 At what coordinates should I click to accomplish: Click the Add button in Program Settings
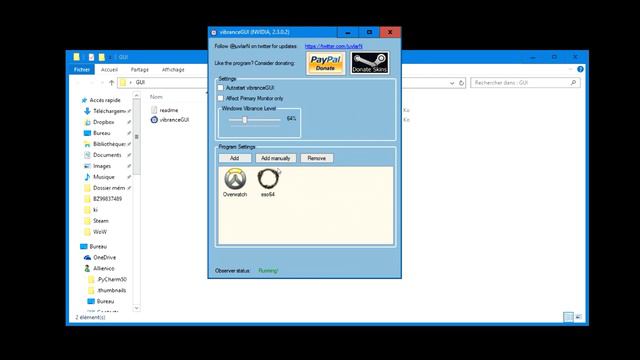(x=235, y=158)
